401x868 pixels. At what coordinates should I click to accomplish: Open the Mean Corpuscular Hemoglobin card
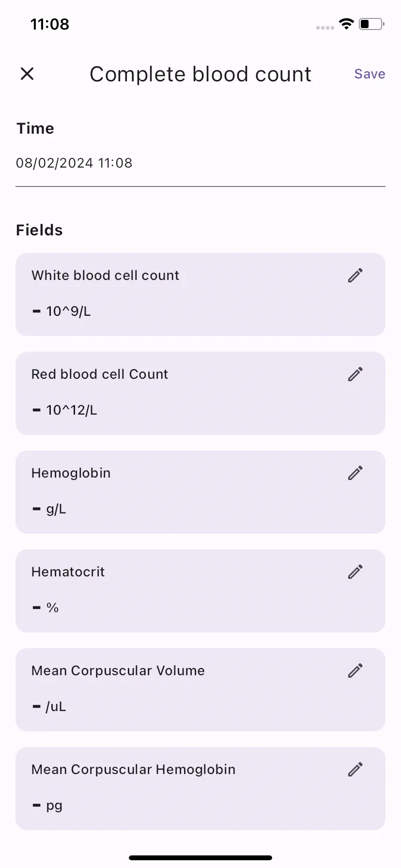point(200,789)
